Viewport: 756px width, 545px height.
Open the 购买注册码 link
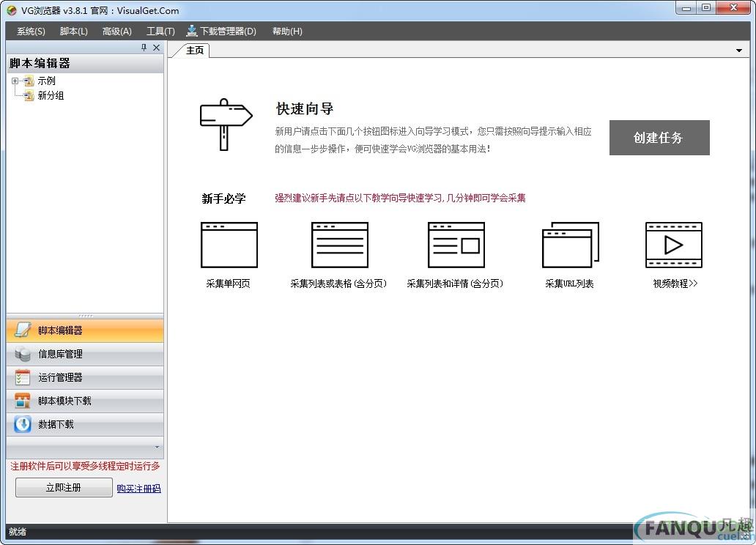(x=139, y=489)
